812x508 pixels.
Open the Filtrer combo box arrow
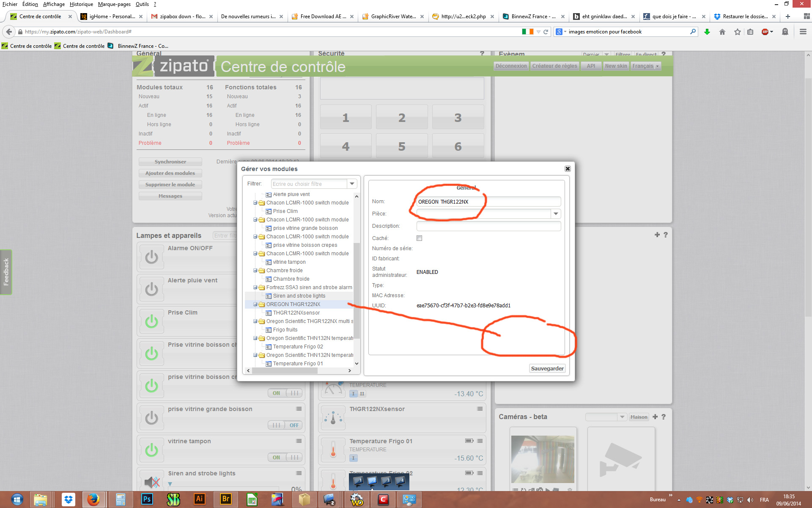pyautogui.click(x=351, y=184)
